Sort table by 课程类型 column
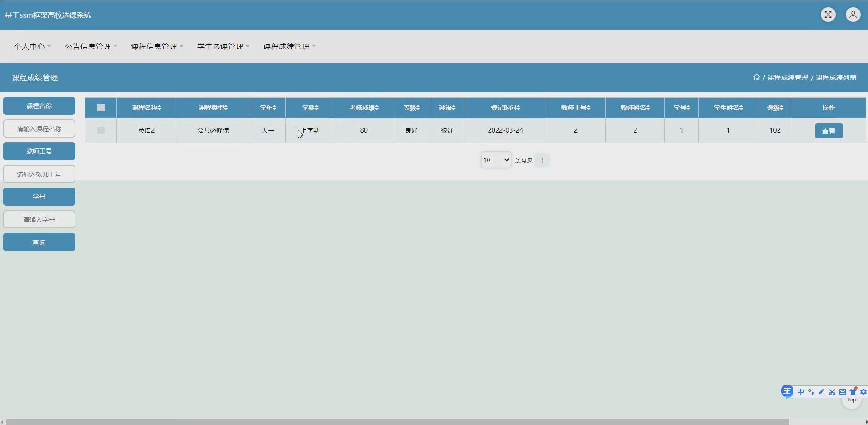This screenshot has height=425, width=868. tap(213, 108)
